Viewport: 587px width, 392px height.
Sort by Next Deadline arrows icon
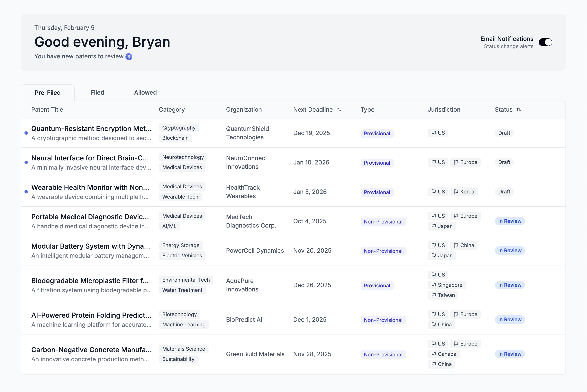[339, 110]
